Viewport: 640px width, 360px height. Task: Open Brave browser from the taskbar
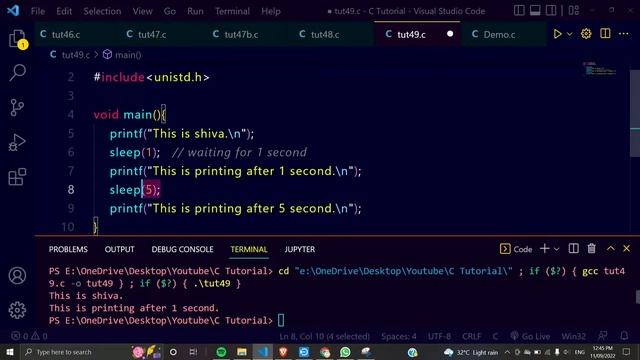[283, 352]
